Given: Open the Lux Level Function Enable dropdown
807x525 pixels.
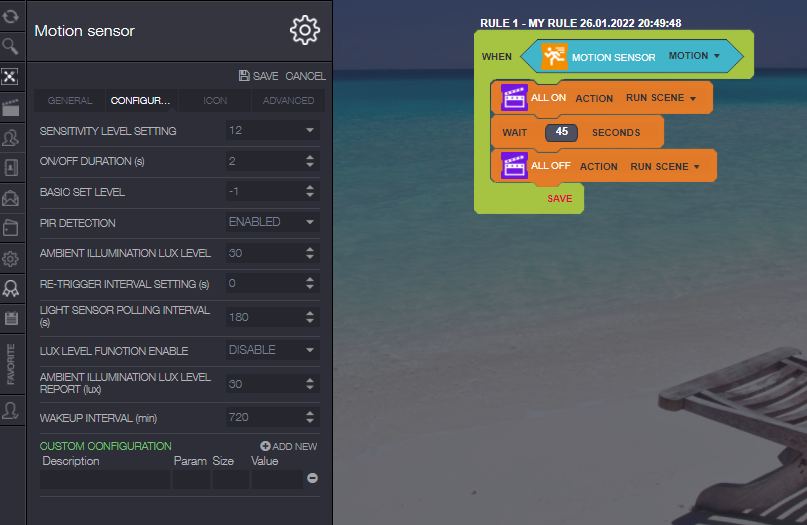Looking at the screenshot, I should pos(272,350).
